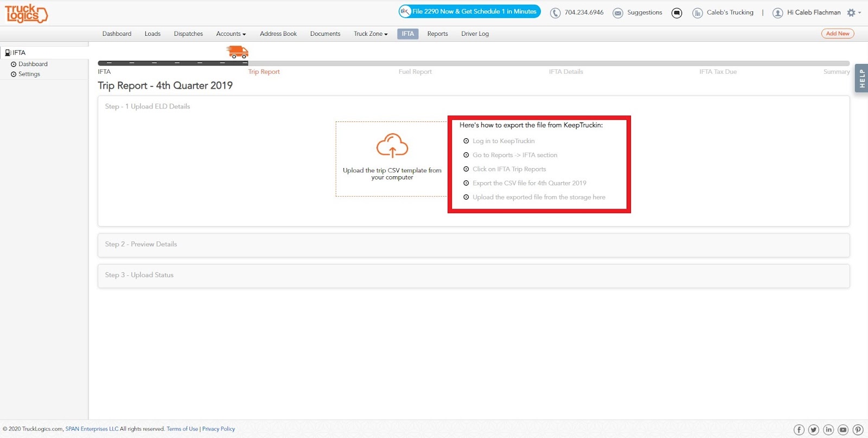The height and width of the screenshot is (438, 868).
Task: Select the IFTA navigation tab
Action: point(408,34)
